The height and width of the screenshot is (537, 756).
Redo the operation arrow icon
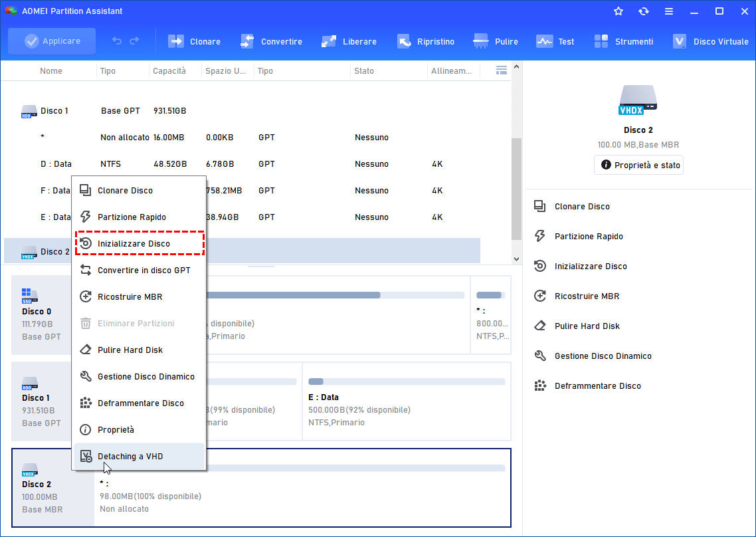[x=134, y=41]
